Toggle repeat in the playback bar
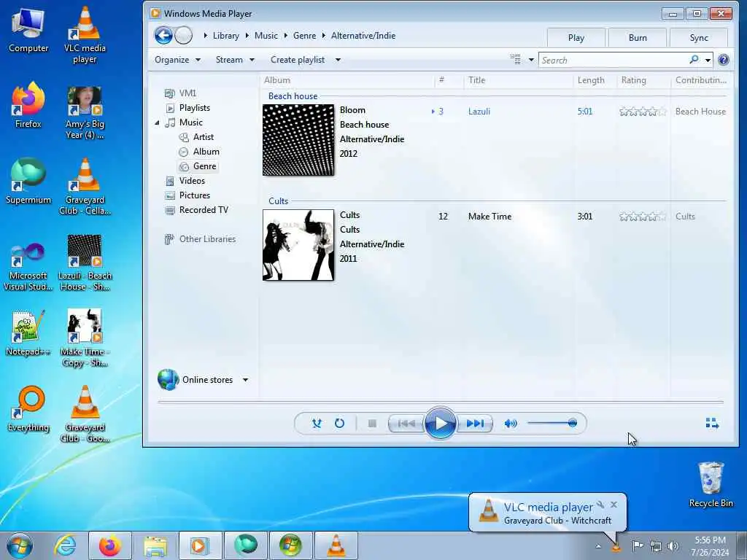747x560 pixels. click(339, 424)
